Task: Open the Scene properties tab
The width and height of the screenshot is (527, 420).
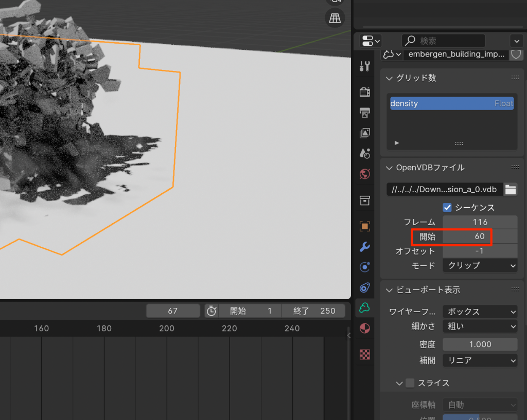Action: (x=365, y=153)
